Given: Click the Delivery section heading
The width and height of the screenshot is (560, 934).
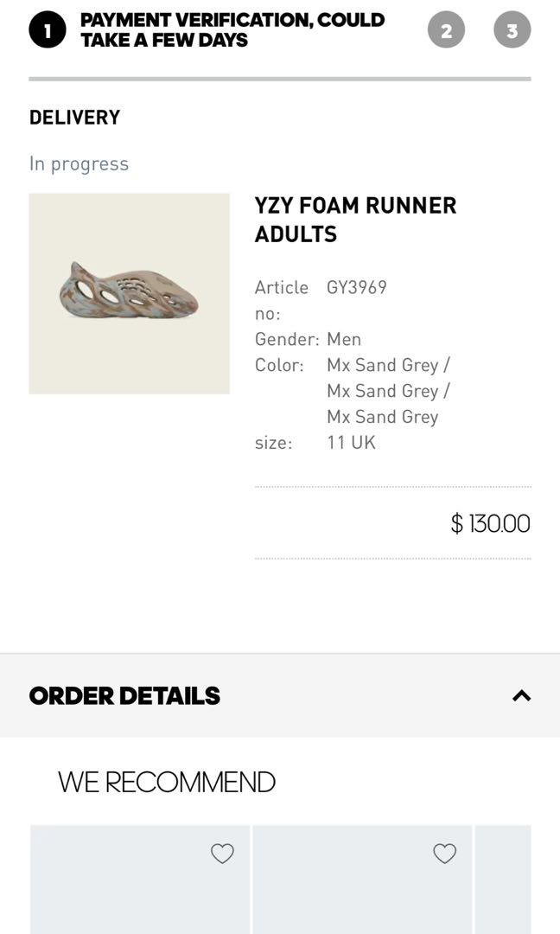Looking at the screenshot, I should tap(74, 118).
